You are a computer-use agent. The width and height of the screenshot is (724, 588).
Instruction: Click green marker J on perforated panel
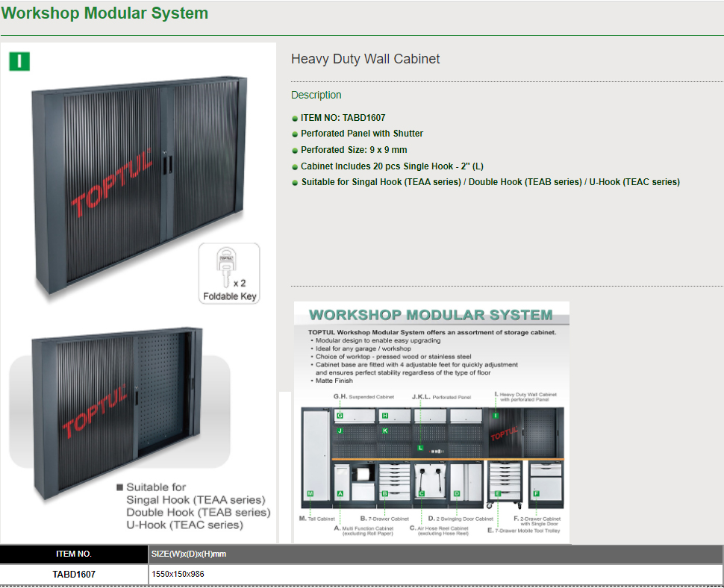pyautogui.click(x=340, y=431)
